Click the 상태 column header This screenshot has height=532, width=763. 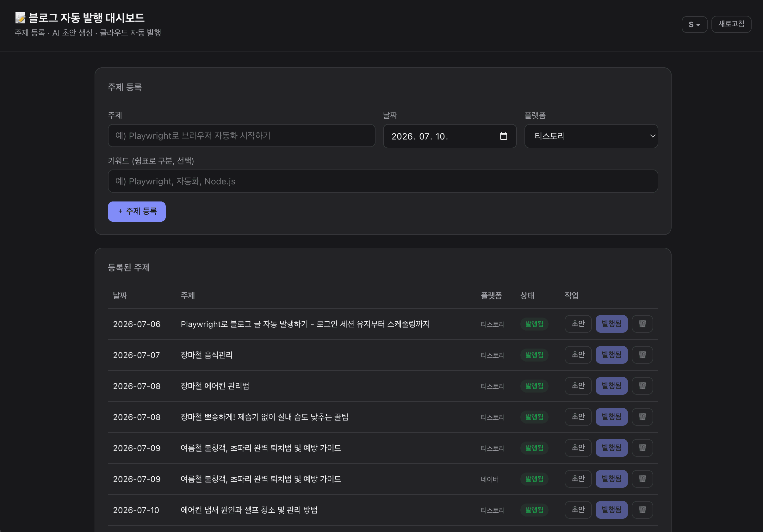527,295
